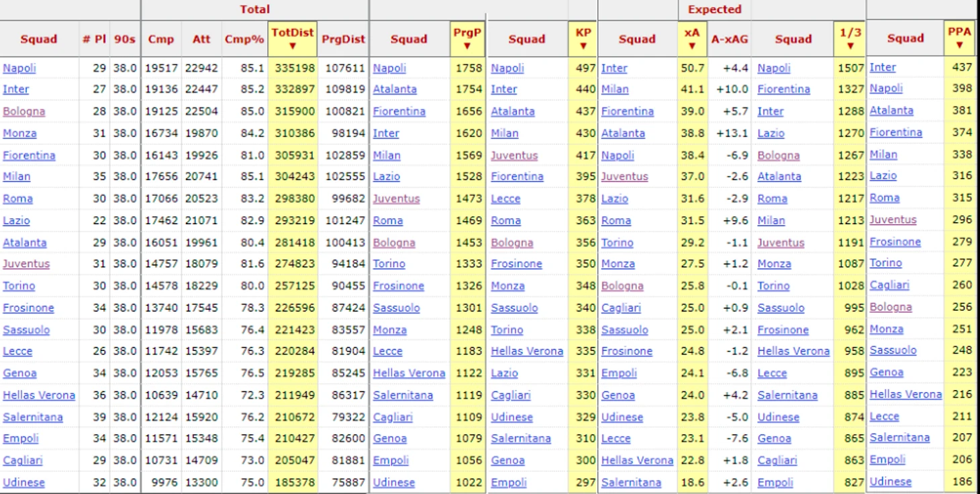Sort by the KP column header
Screen dimensions: 980x494
point(583,39)
